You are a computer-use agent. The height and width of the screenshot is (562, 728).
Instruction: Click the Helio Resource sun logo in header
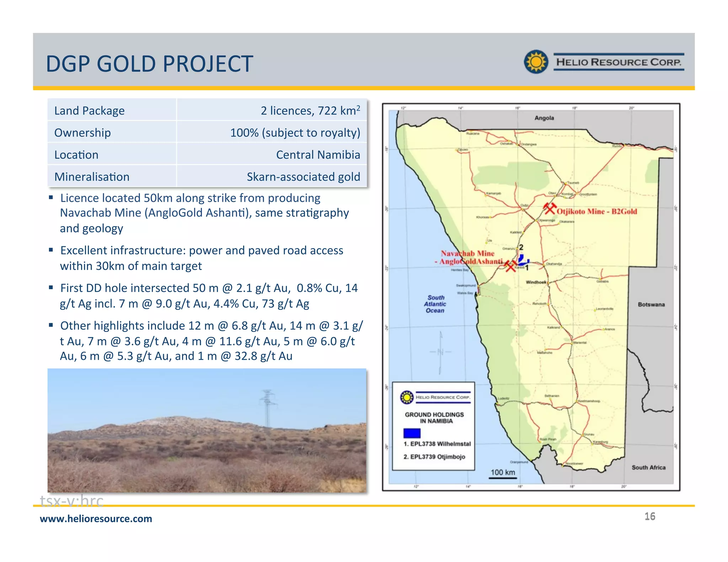coord(536,62)
